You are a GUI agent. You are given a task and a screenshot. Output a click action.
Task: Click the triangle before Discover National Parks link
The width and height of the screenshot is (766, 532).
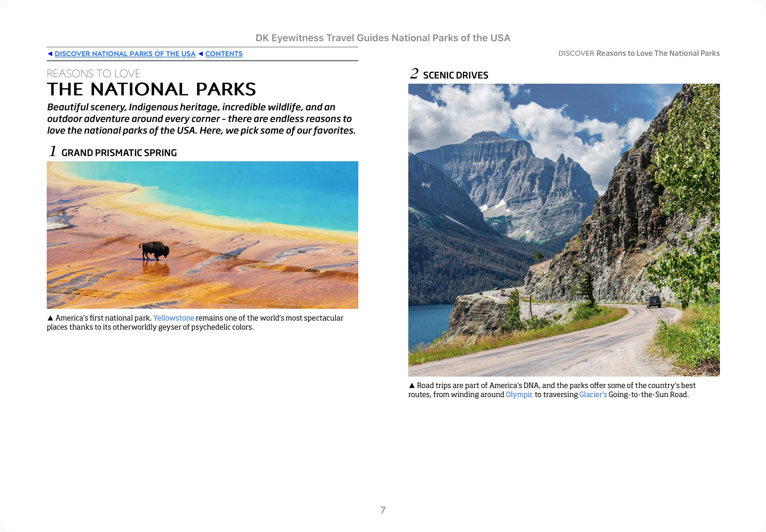click(50, 54)
